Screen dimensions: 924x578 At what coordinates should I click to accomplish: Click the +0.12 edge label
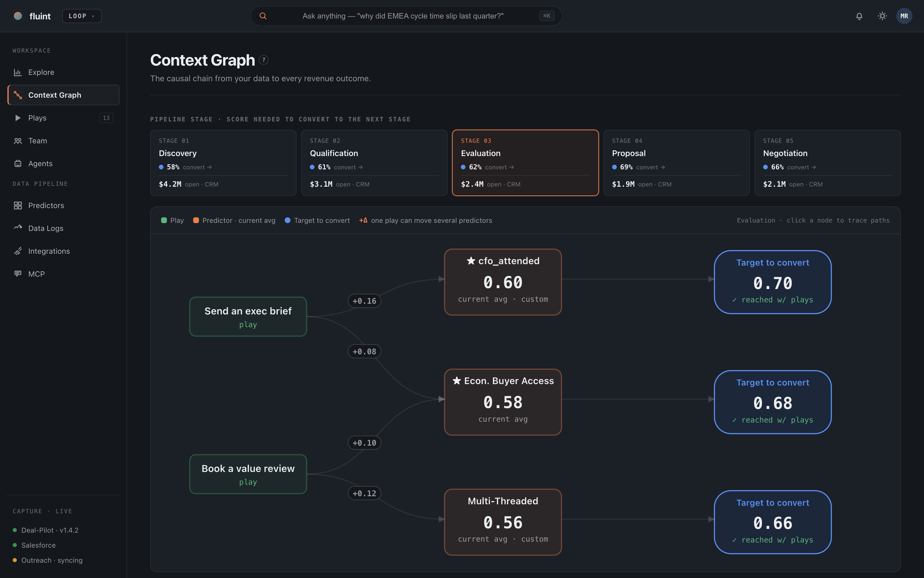pyautogui.click(x=364, y=493)
